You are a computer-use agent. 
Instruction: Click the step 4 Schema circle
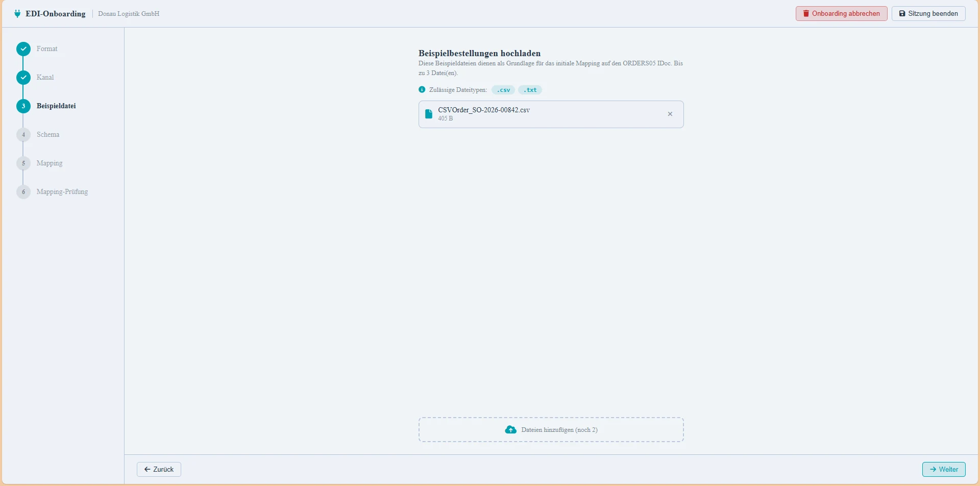tap(23, 135)
